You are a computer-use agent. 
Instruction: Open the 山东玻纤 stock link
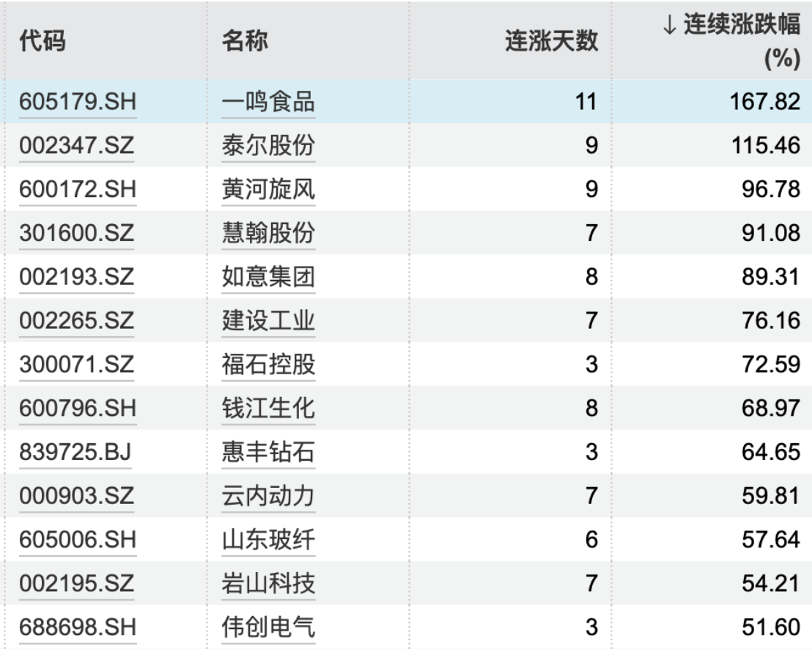click(x=268, y=540)
